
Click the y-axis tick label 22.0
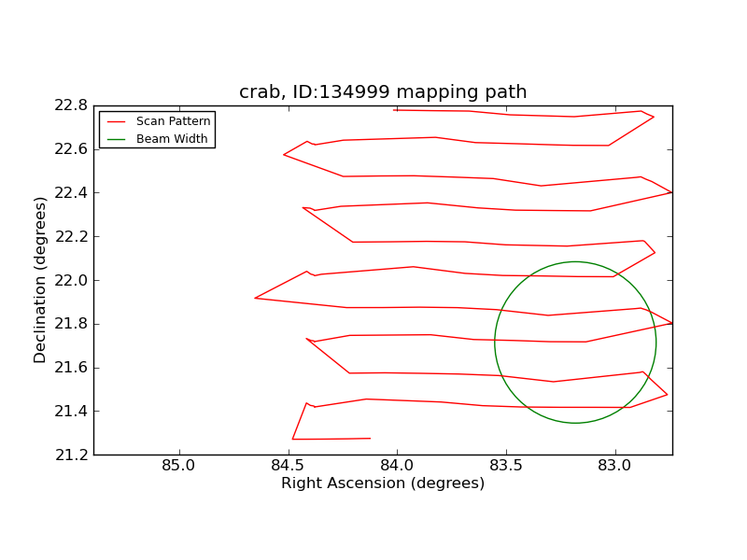coord(71,281)
